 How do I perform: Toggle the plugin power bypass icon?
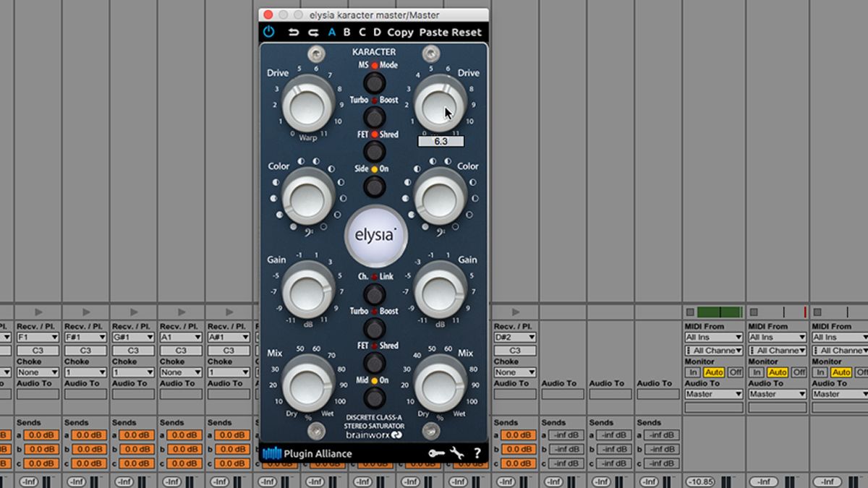(x=268, y=32)
